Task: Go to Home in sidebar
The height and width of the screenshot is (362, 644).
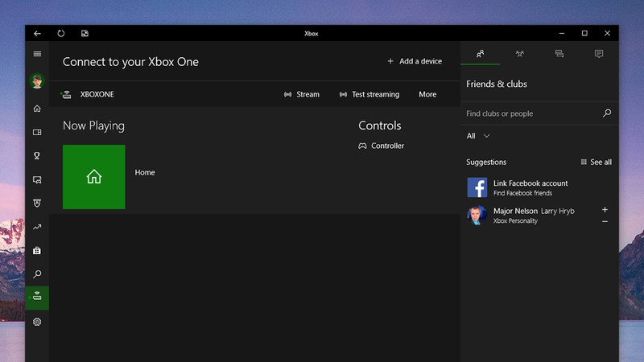Action: click(x=37, y=109)
